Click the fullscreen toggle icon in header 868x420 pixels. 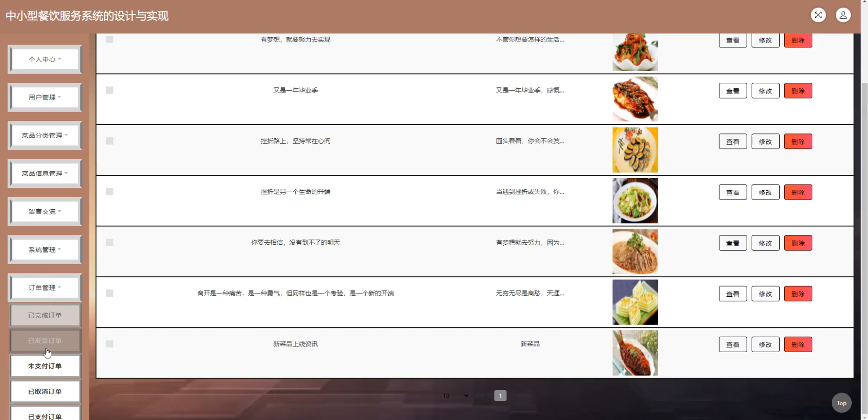[818, 15]
